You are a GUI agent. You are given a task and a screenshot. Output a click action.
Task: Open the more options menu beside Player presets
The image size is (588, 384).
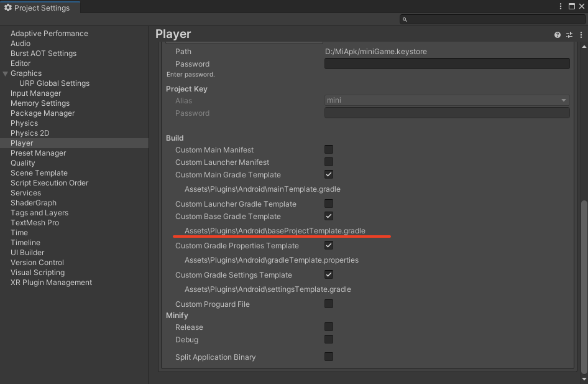click(x=579, y=35)
